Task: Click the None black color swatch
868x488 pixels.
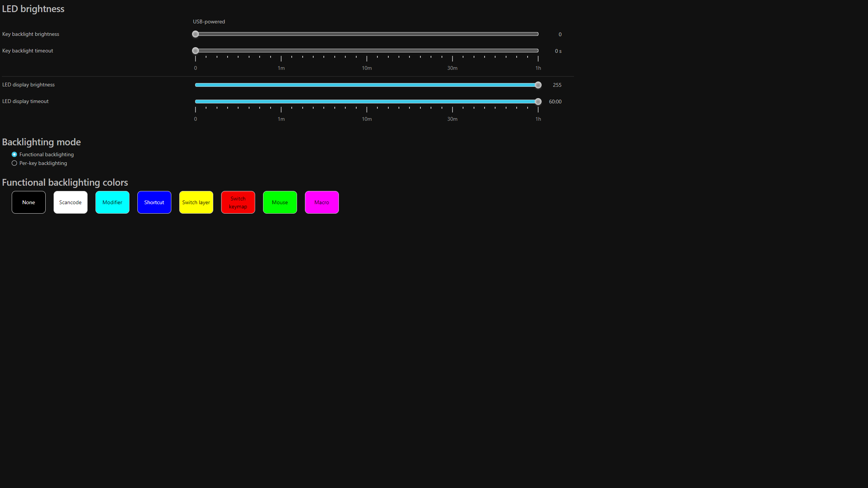Action: click(28, 202)
